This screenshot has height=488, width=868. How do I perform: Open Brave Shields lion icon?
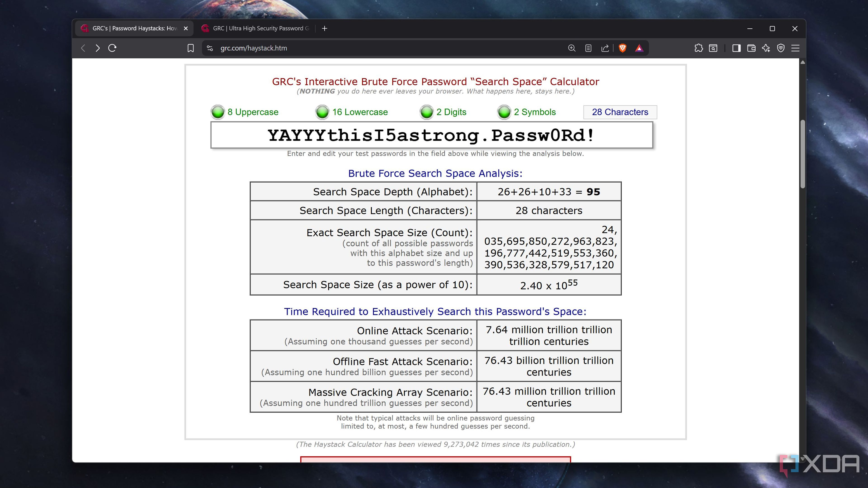pos(623,48)
